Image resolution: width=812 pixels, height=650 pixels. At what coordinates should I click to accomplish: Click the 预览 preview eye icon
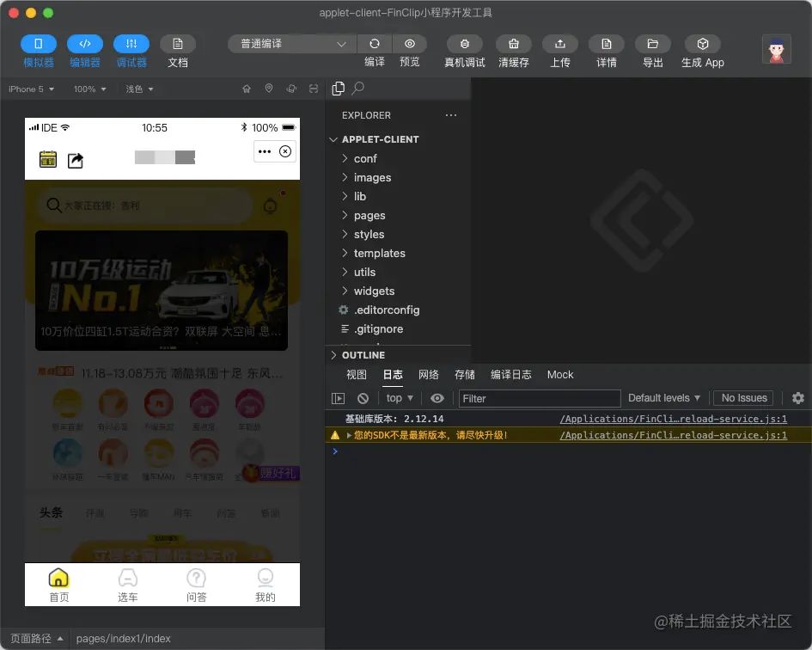point(410,44)
